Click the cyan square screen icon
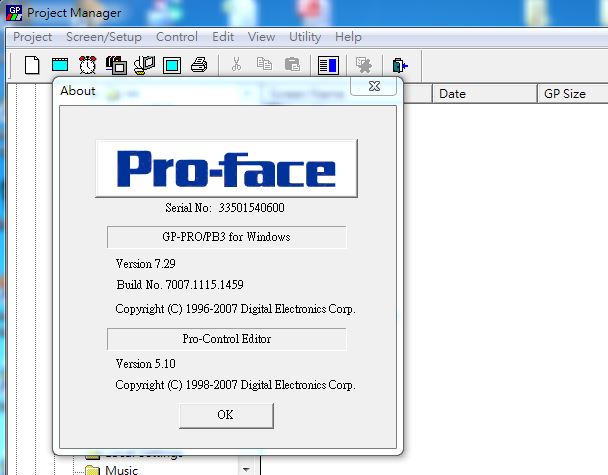 coord(172,65)
